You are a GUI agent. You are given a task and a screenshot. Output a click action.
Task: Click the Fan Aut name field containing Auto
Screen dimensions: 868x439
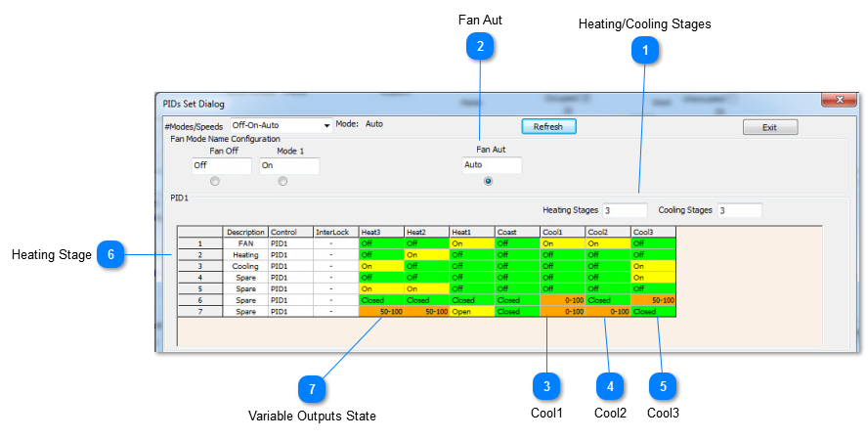tap(492, 165)
